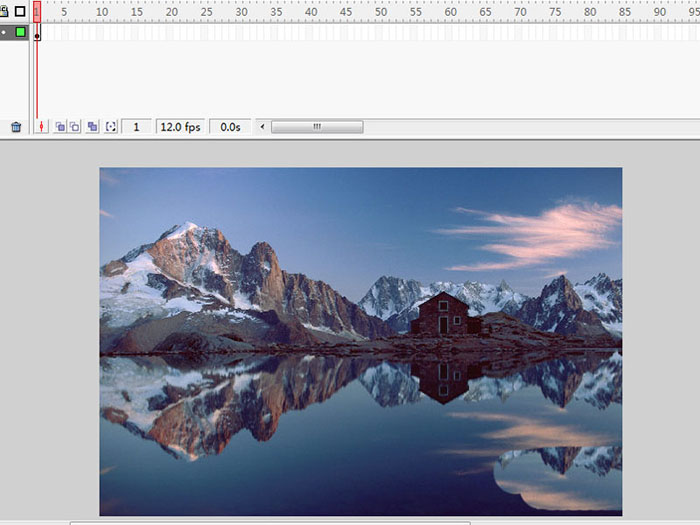700x525 pixels.
Task: Click the timeline scrollbar left arrow
Action: pyautogui.click(x=263, y=127)
